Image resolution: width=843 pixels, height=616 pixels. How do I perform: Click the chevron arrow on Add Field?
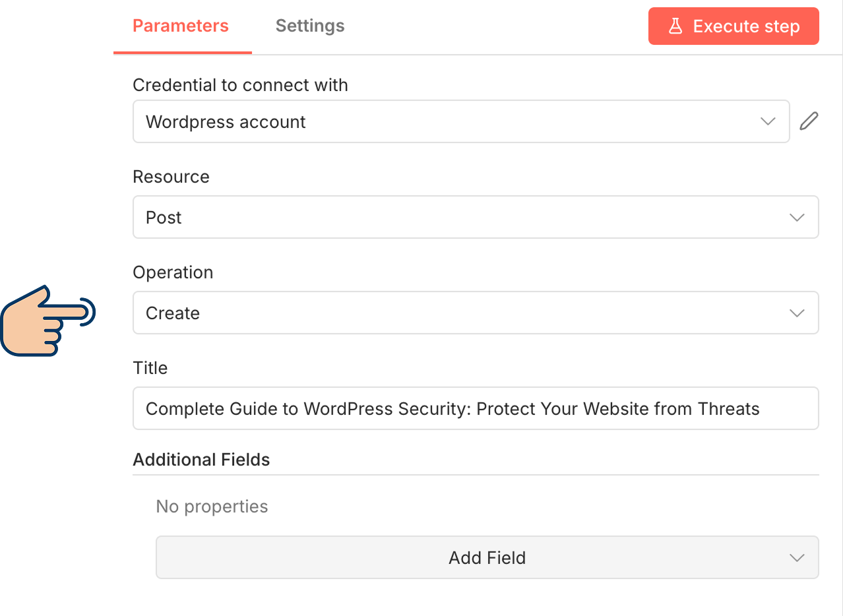click(x=797, y=558)
